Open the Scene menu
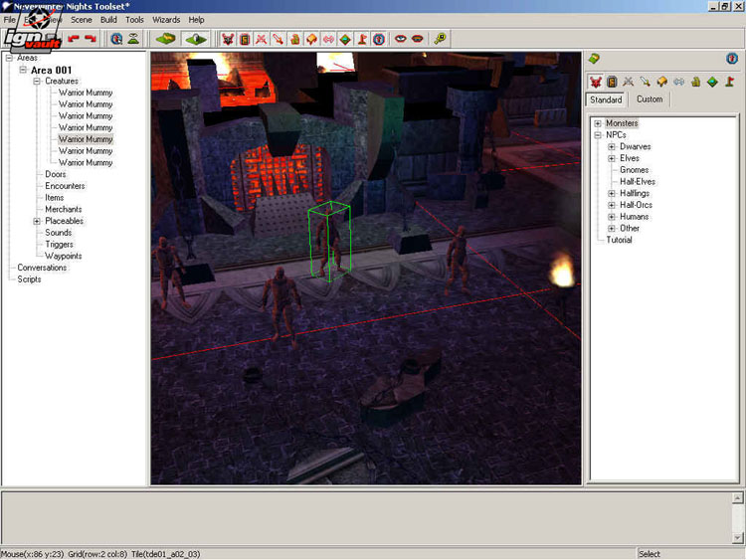Image resolution: width=746 pixels, height=560 pixels. coord(82,20)
